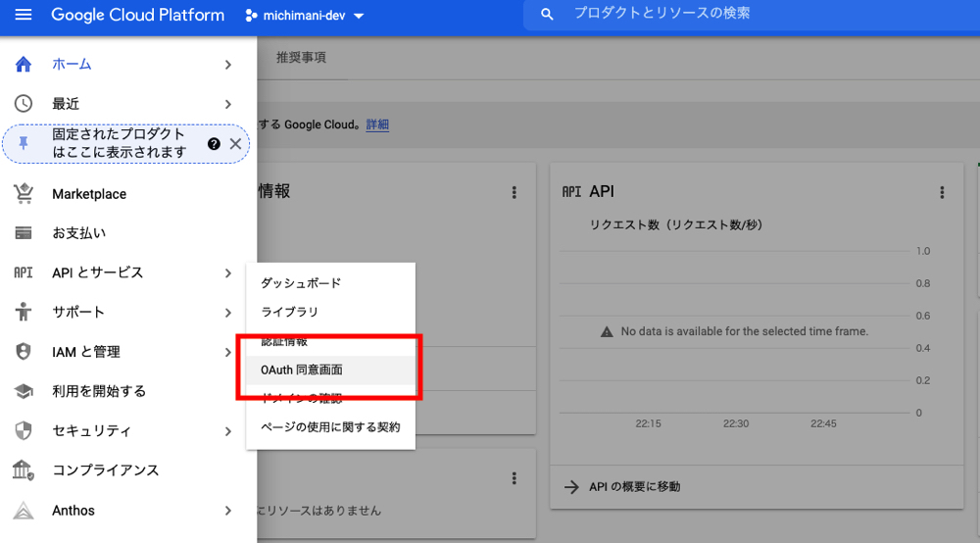
Task: Click the graduation cap icon for 利用を開始する
Action: (x=24, y=391)
